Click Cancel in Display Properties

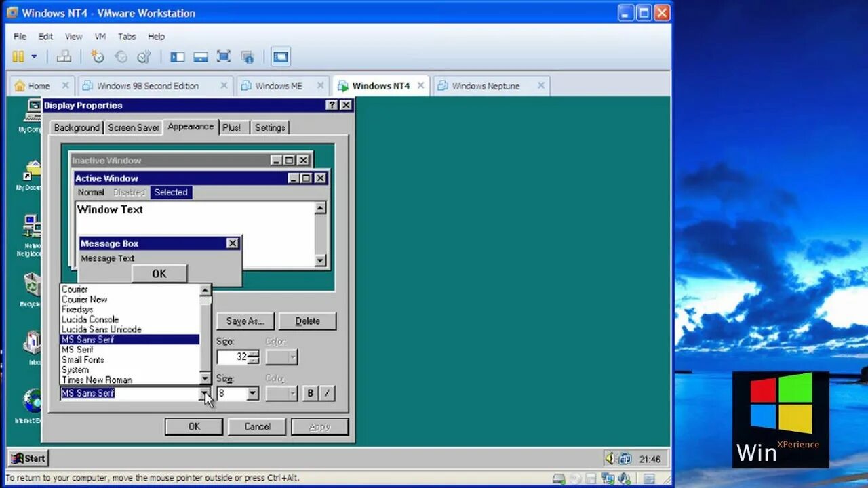tap(257, 426)
